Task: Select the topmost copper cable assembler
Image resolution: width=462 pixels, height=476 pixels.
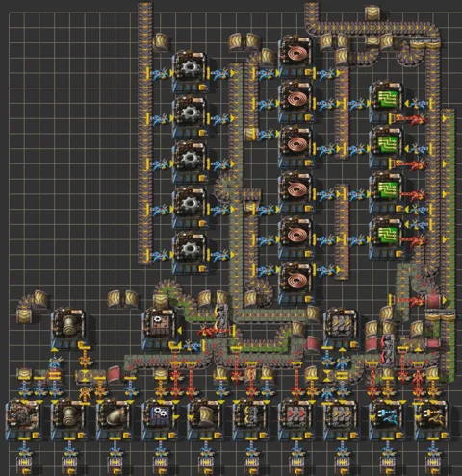Action: (295, 57)
